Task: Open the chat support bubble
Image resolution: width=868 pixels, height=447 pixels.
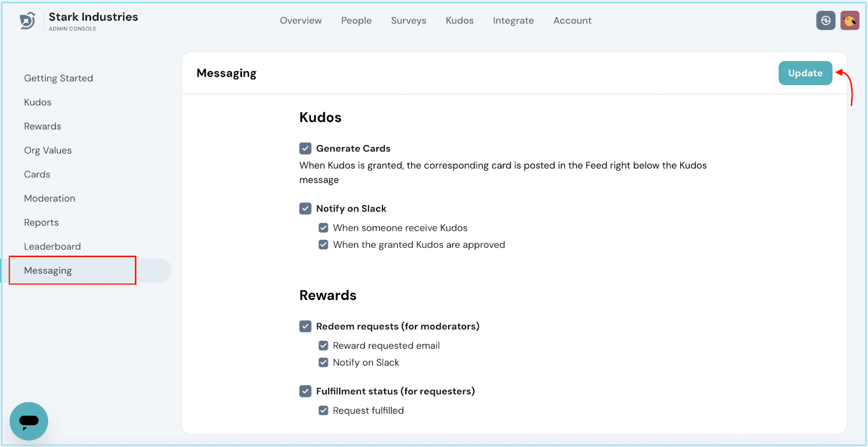Action: (x=29, y=421)
